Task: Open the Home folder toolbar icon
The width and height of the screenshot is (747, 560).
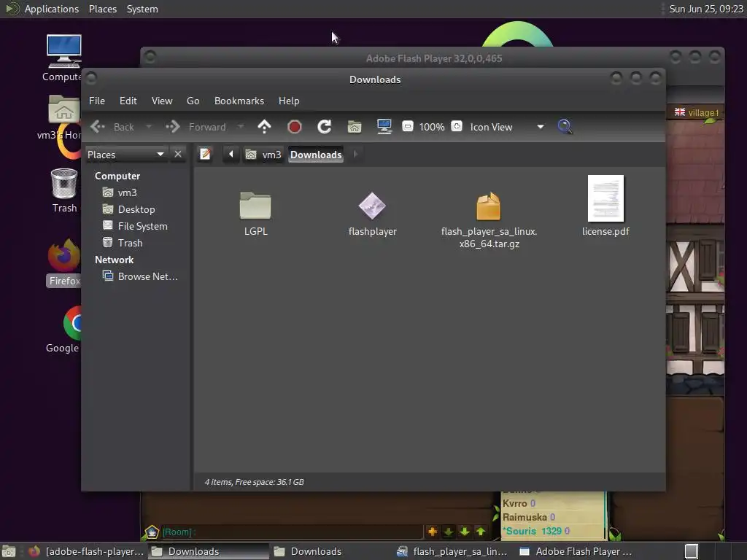Action: pyautogui.click(x=355, y=127)
